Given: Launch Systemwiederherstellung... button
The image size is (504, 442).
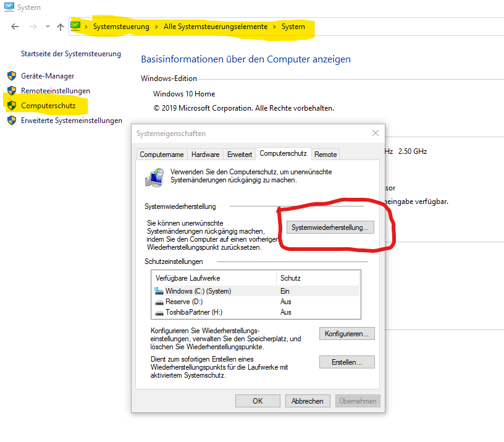Looking at the screenshot, I should tap(330, 227).
